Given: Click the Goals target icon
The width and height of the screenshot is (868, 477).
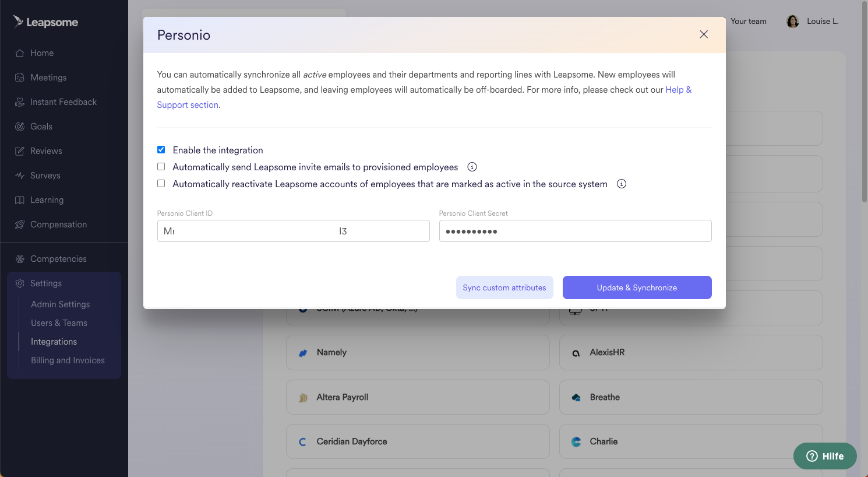Looking at the screenshot, I should 20,127.
